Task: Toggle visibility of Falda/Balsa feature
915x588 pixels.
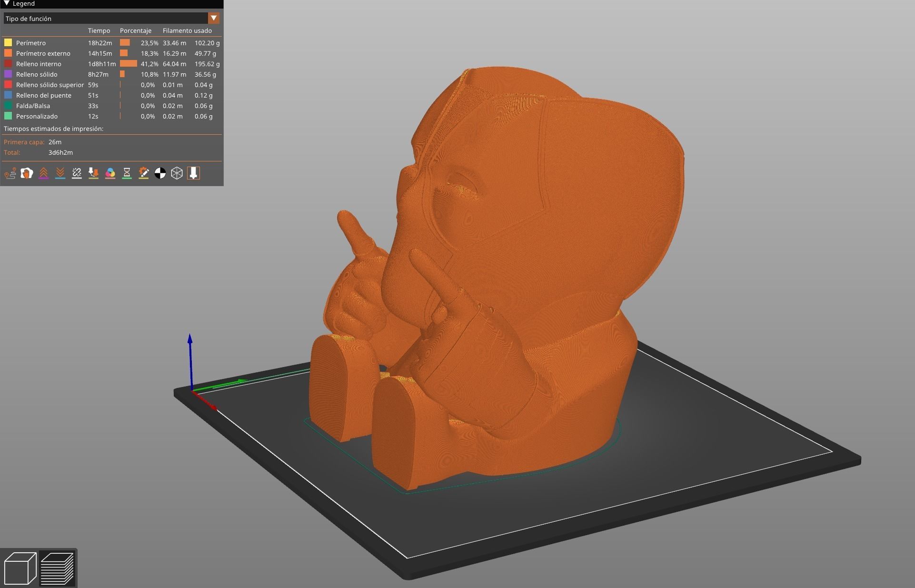Action: 112,106
